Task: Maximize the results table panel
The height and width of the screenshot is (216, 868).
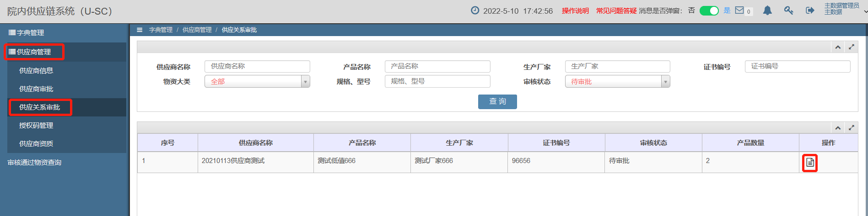Action: (x=852, y=128)
